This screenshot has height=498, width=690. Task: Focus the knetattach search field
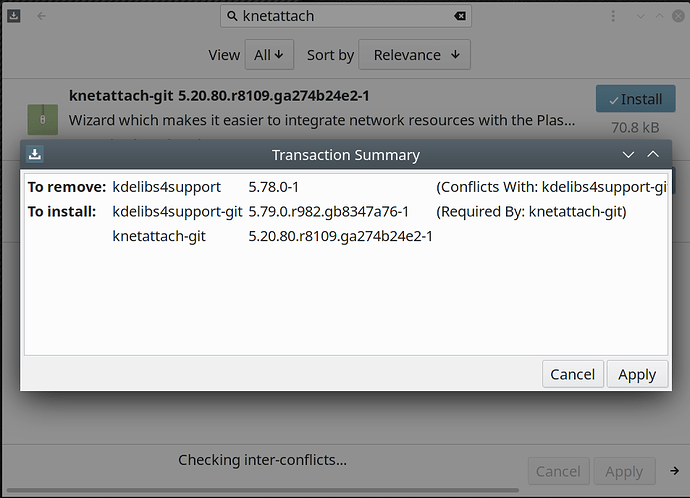coord(346,16)
